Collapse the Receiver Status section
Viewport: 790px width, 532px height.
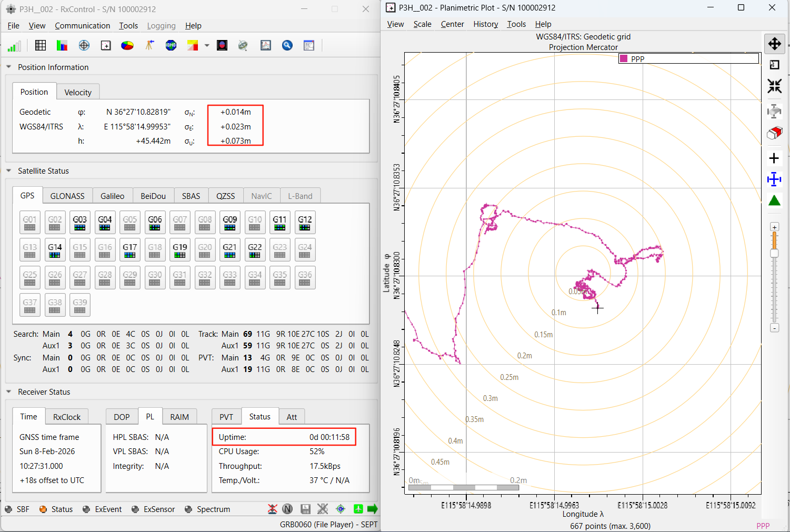tap(9, 392)
